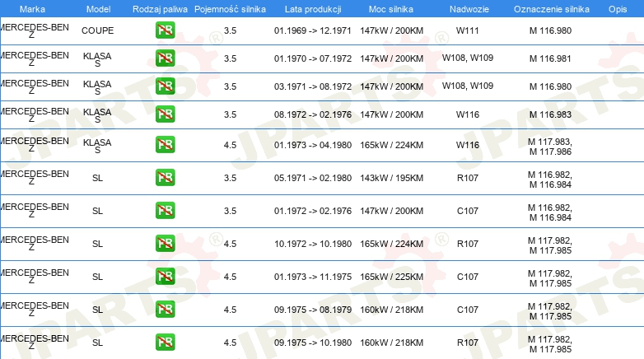
Task: Click the Nadwozie column header
Action: pos(469,9)
